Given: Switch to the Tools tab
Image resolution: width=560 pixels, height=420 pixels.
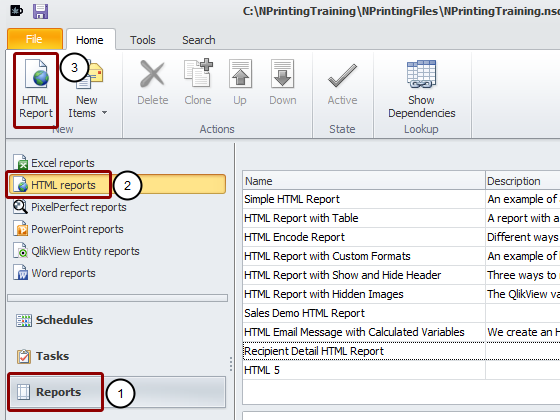Looking at the screenshot, I should (x=142, y=40).
